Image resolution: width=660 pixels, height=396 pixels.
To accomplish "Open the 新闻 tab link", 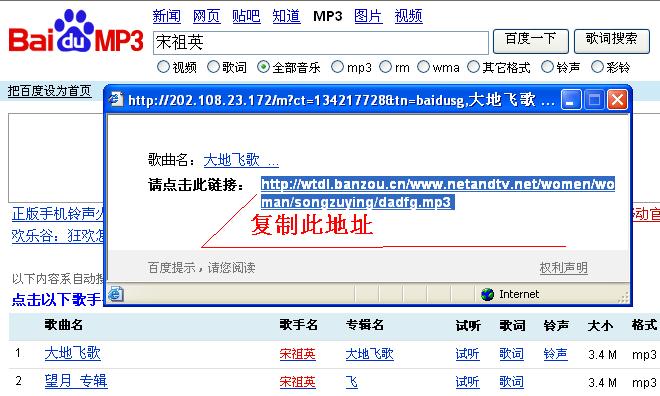I will tap(167, 16).
